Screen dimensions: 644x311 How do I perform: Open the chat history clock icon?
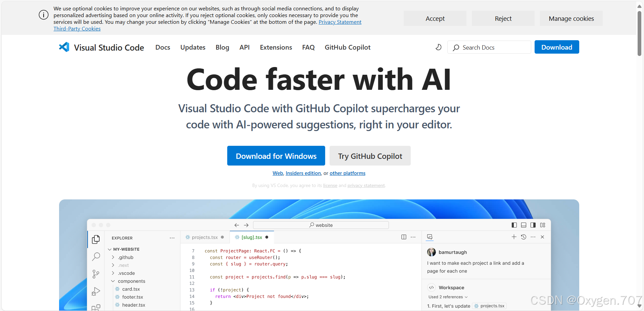click(524, 237)
